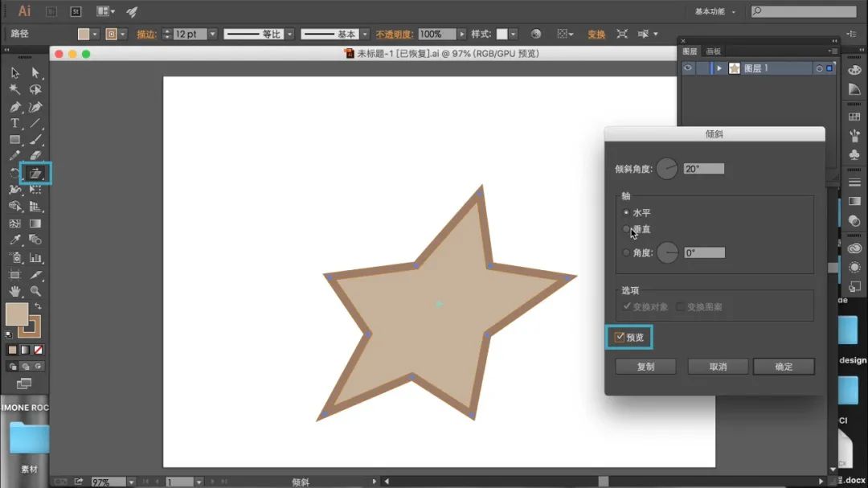Choose the Gradient tool
The image size is (868, 488).
pyautogui.click(x=35, y=223)
